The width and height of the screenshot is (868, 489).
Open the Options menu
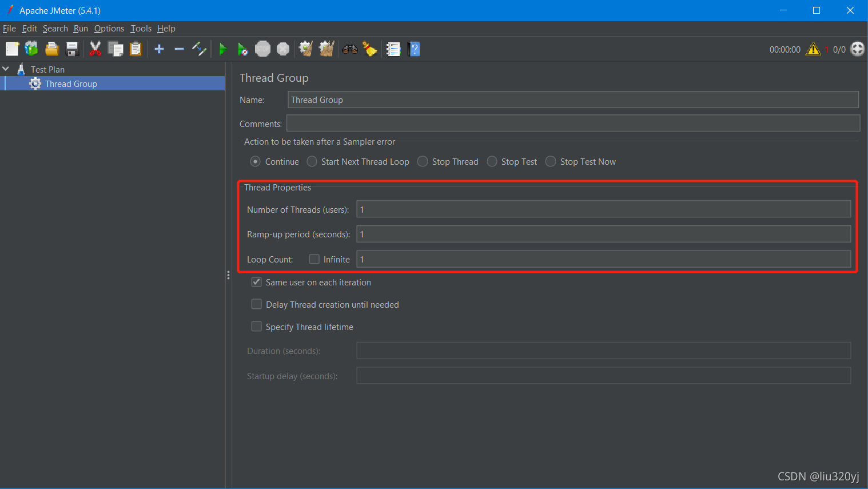click(x=109, y=29)
